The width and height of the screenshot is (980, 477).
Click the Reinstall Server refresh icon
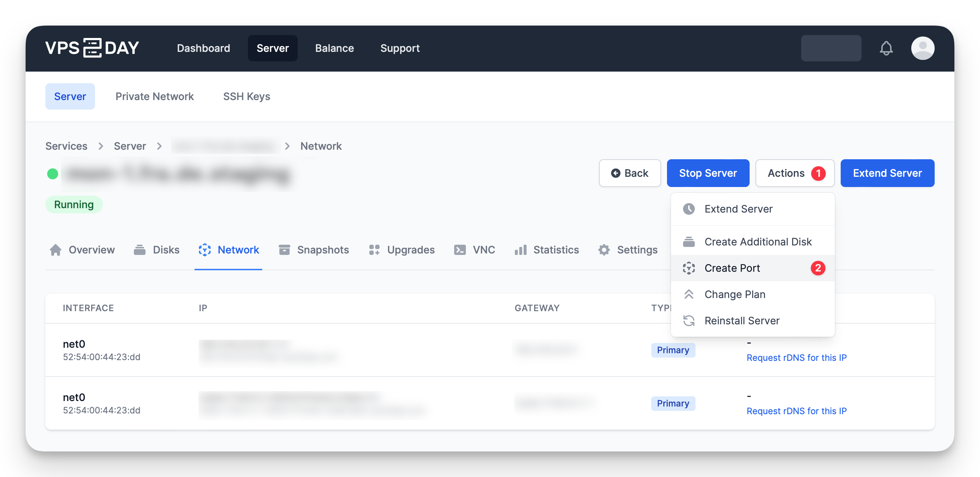(689, 320)
